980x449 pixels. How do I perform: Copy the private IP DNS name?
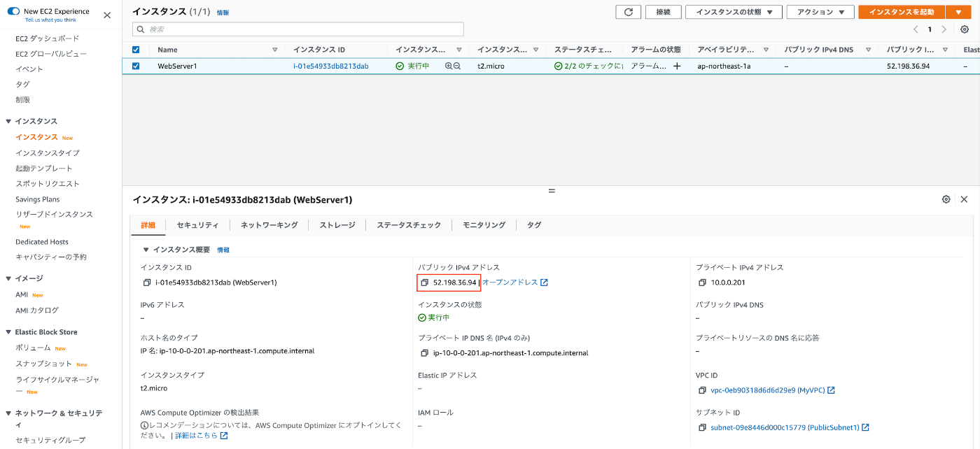[424, 353]
